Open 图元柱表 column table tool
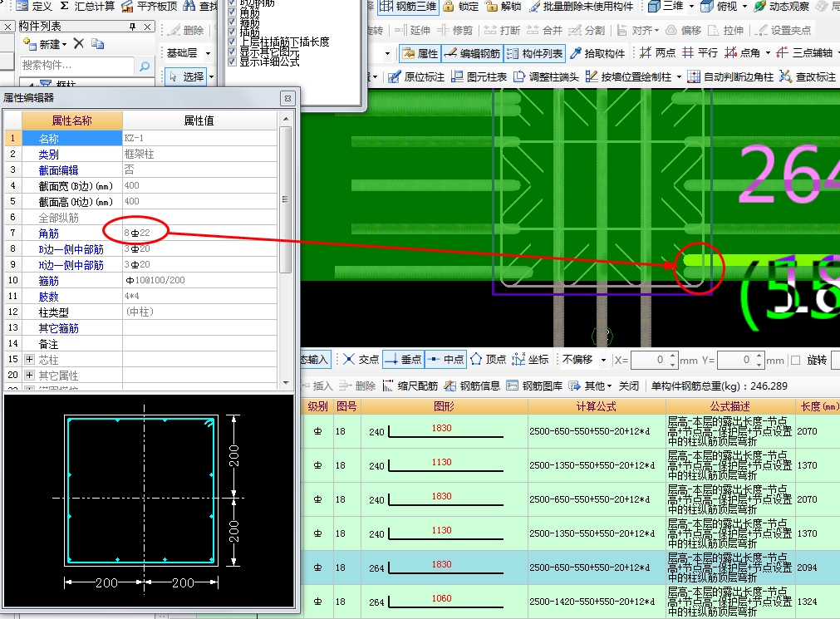840x619 pixels. point(479,76)
